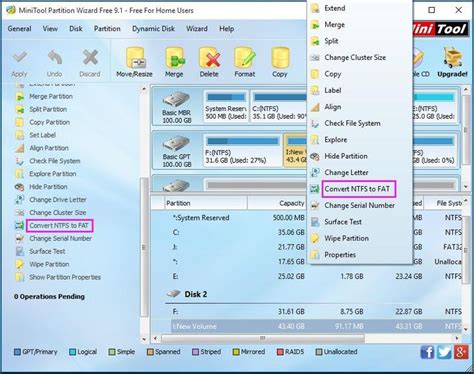Open Twitter bird icon
474x374 pixels.
click(444, 352)
